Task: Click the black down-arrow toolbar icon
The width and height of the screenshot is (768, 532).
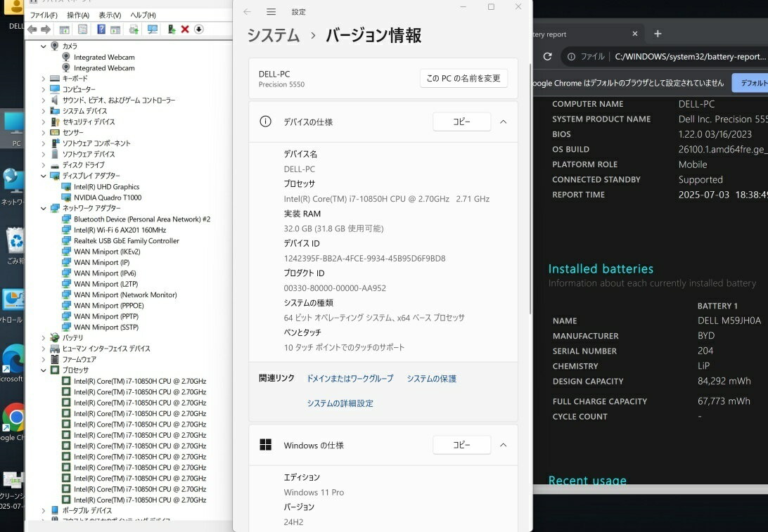Action: [199, 29]
